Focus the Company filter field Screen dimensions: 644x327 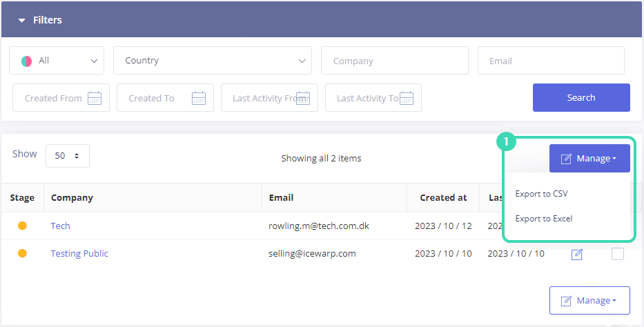tap(394, 61)
